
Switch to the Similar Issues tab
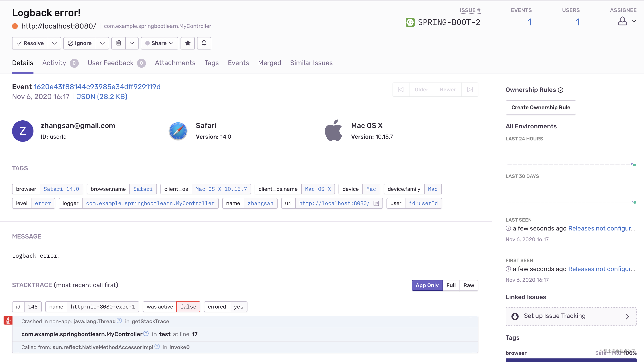pos(311,63)
